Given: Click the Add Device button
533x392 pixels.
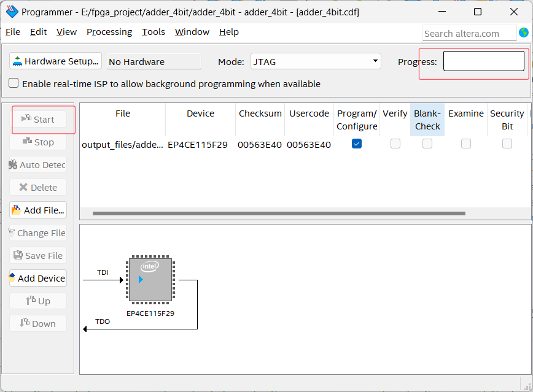Looking at the screenshot, I should pyautogui.click(x=38, y=279).
